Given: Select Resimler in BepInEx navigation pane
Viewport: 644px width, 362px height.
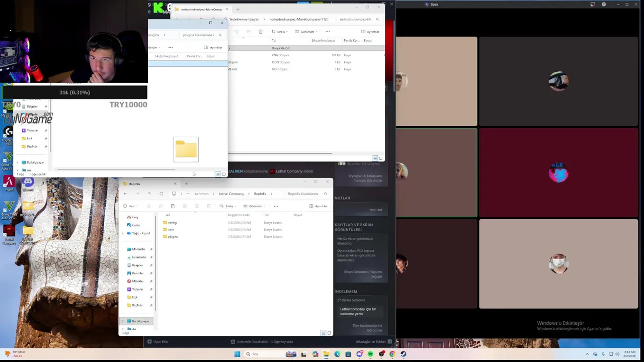Looking at the screenshot, I should [135, 274].
